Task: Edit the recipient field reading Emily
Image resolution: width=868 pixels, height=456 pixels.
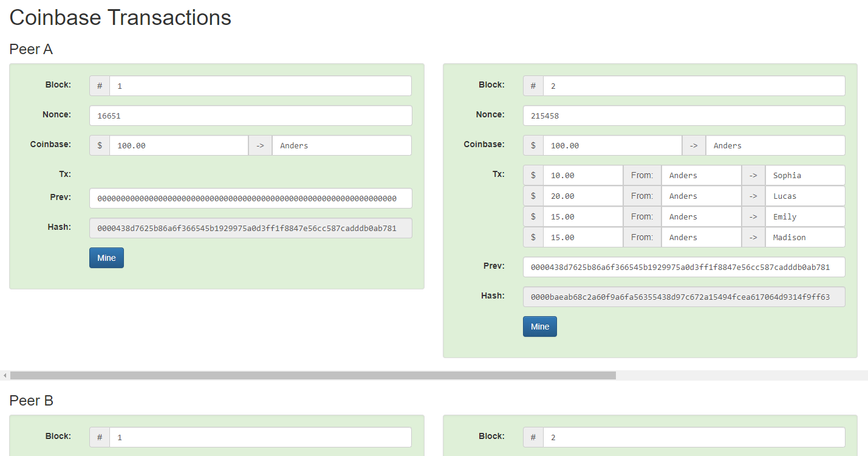Action: 805,216
